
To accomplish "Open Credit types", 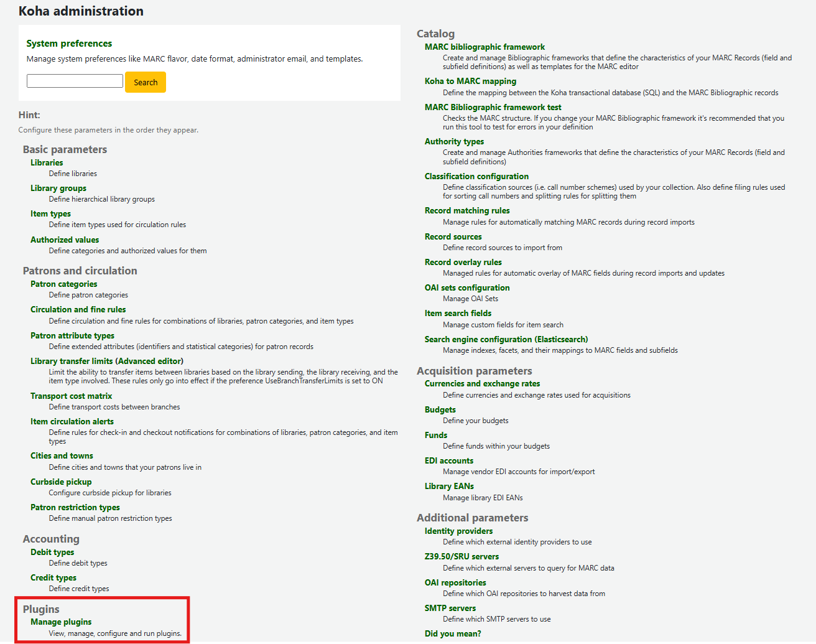I will pos(53,578).
